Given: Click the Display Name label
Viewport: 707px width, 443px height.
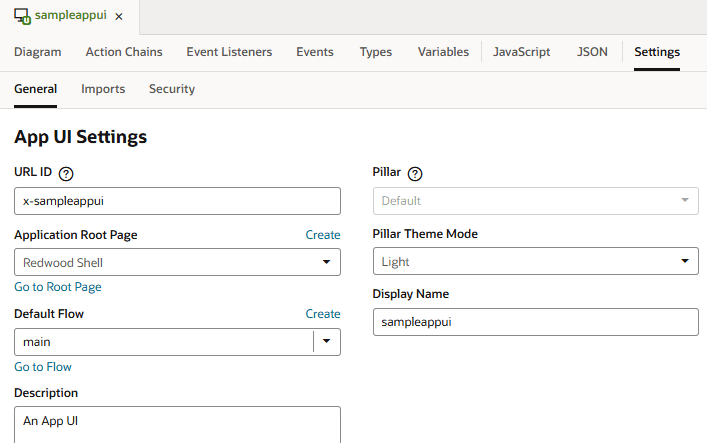Looking at the screenshot, I should 410,294.
